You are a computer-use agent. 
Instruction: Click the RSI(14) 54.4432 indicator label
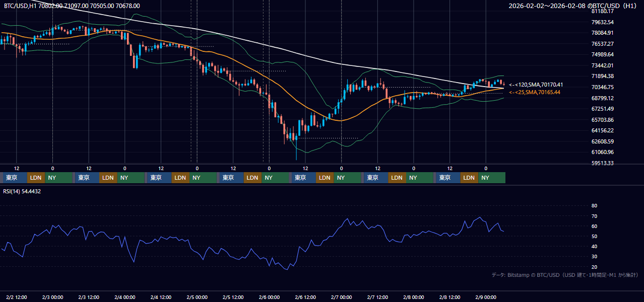tap(22, 191)
